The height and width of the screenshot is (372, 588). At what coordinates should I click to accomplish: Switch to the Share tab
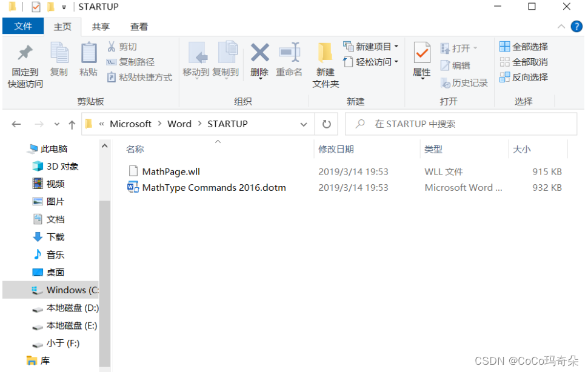(x=101, y=27)
